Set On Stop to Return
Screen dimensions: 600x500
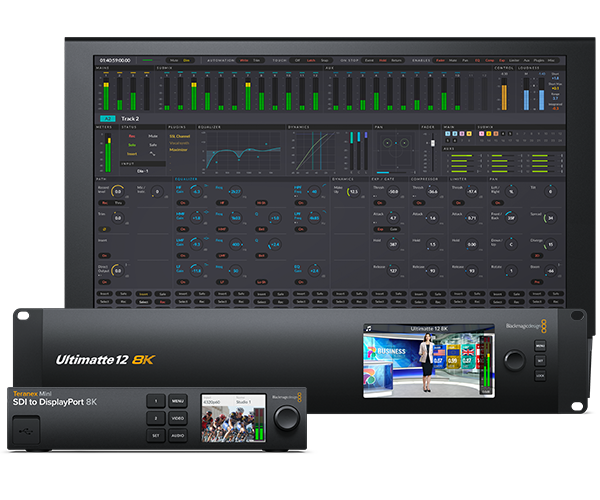click(x=396, y=60)
